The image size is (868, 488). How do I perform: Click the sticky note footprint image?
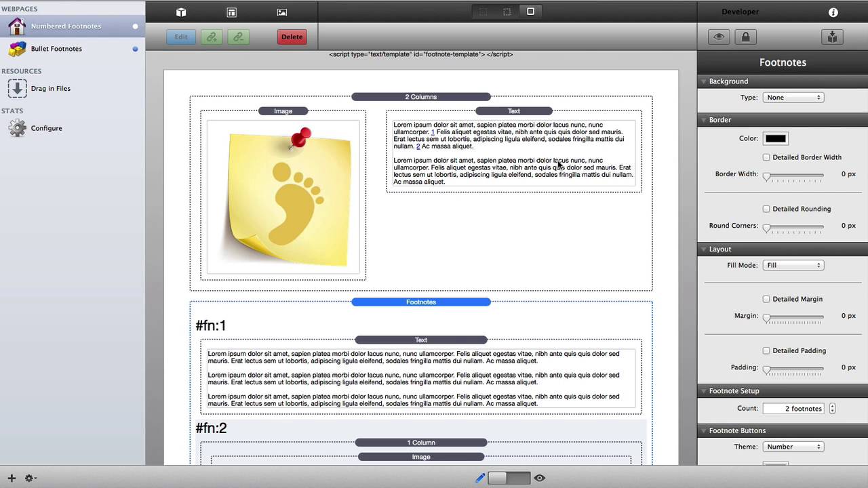tap(283, 197)
